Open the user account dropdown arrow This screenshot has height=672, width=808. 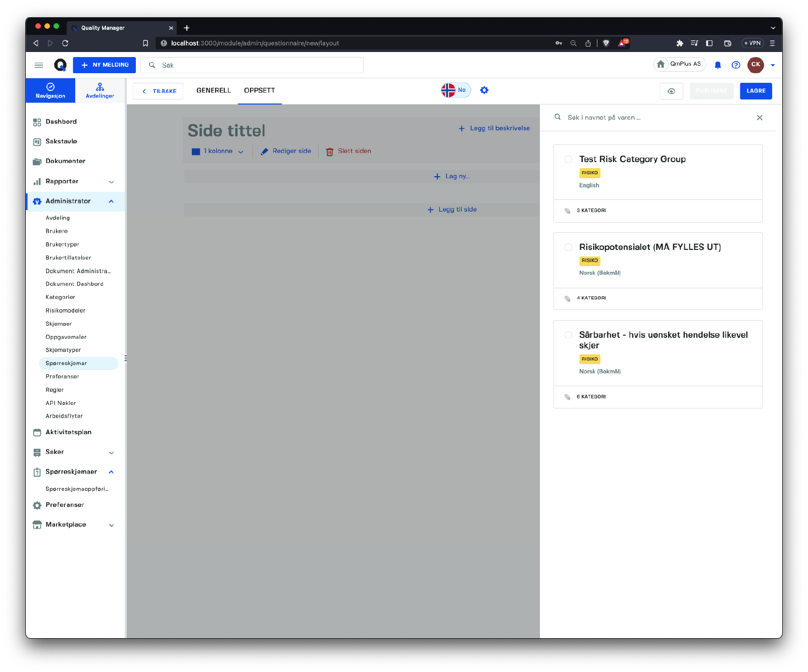pyautogui.click(x=773, y=65)
